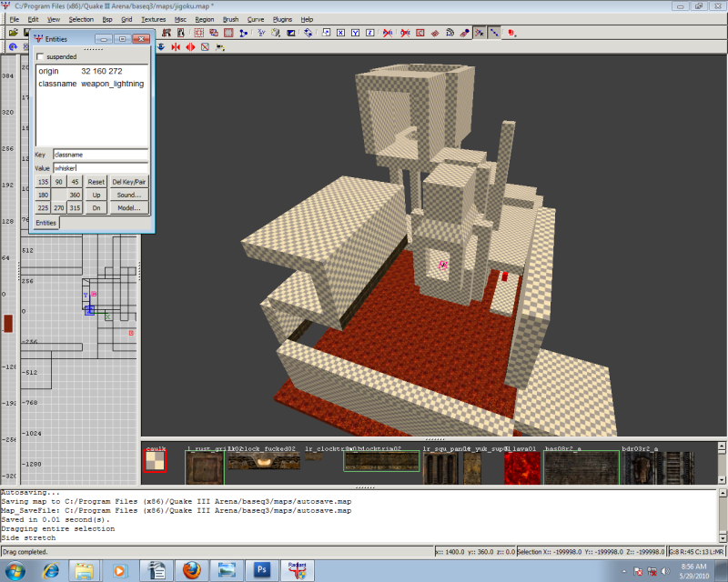The height and width of the screenshot is (582, 728).
Task: Click the blue nodes vertex icon
Action: click(x=243, y=33)
